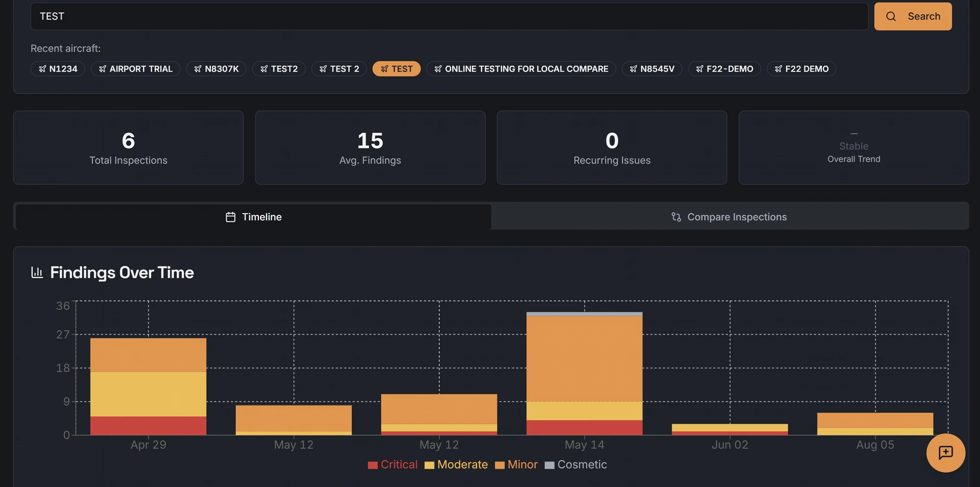980x487 pixels.
Task: Click the plane icon on N8545V chip
Action: [634, 69]
